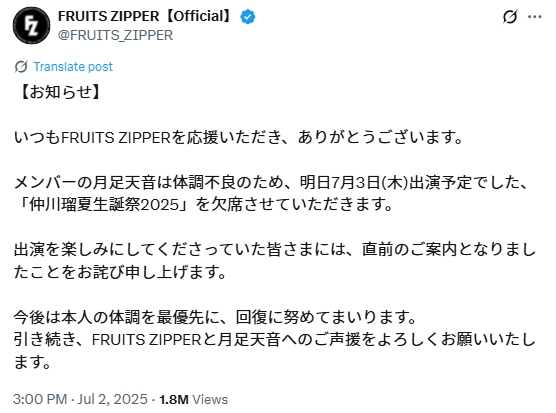Click the line starting 出演を楽しみにして
Screen dimensions: 556x413
click(275, 250)
